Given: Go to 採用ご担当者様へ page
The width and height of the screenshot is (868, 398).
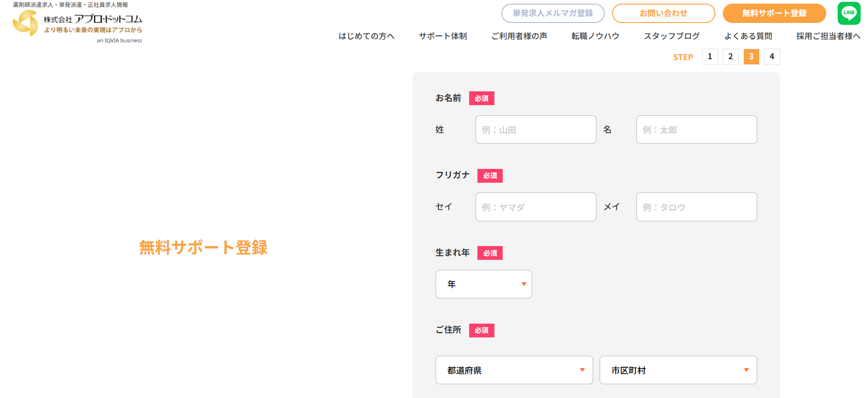Looking at the screenshot, I should tap(828, 36).
